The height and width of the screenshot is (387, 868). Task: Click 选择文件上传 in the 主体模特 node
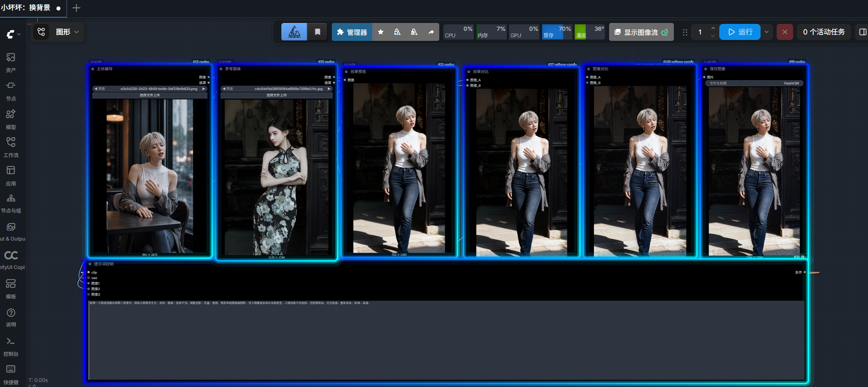[x=150, y=95]
